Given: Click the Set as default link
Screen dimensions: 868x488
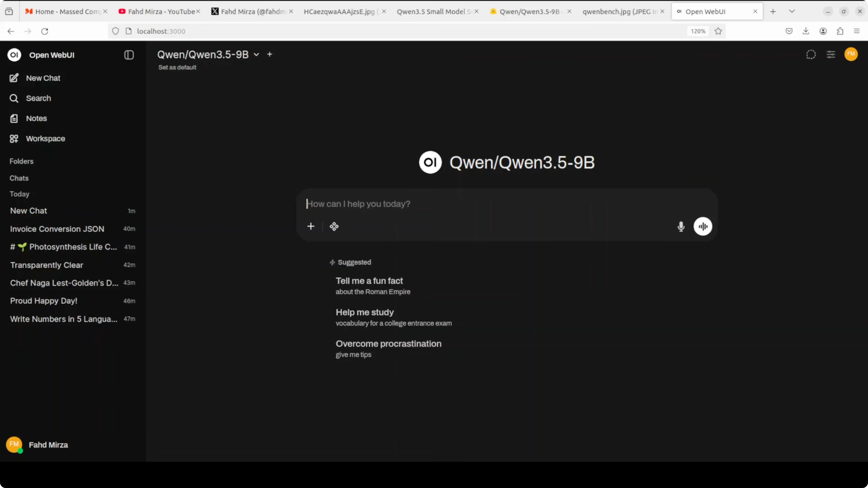Looking at the screenshot, I should [177, 67].
